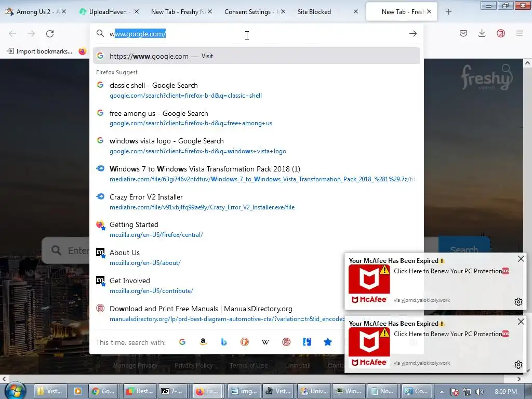Image resolution: width=532 pixels, height=399 pixels.
Task: Reload the current page
Action: [50, 34]
